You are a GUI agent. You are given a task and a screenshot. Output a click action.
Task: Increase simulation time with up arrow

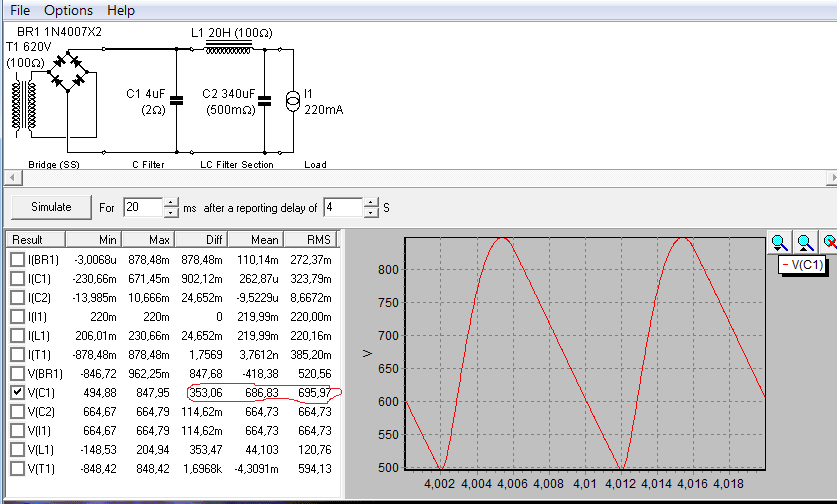tap(171, 203)
